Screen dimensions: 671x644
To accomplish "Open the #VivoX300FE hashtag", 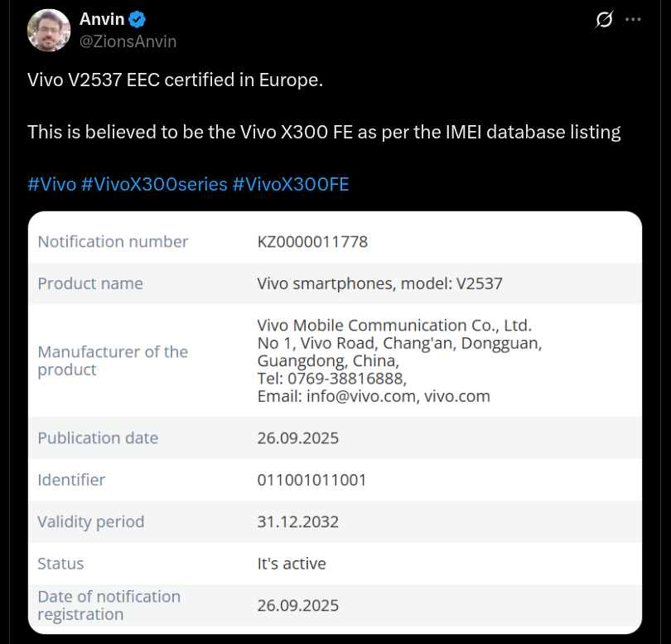I will (x=291, y=184).
